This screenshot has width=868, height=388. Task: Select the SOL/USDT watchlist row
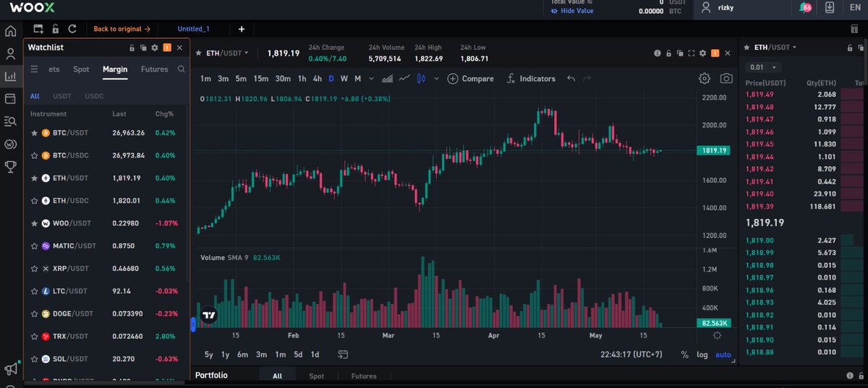tap(106, 358)
